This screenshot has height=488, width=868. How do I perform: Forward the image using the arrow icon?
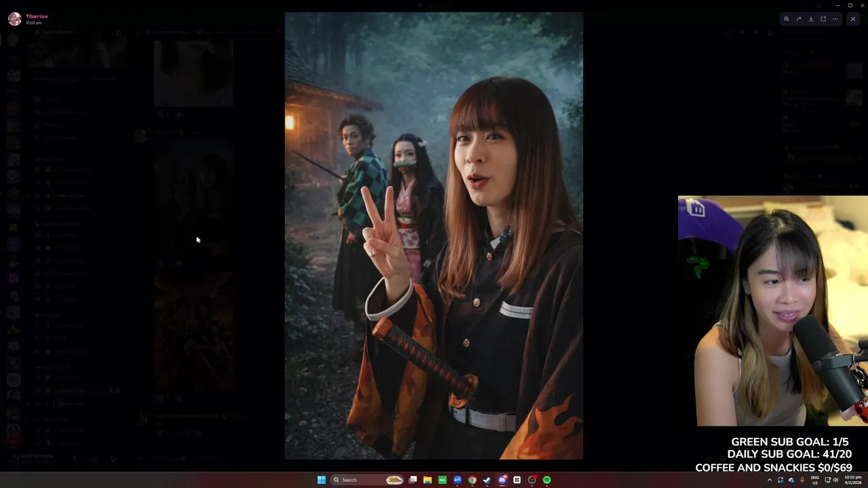(799, 19)
